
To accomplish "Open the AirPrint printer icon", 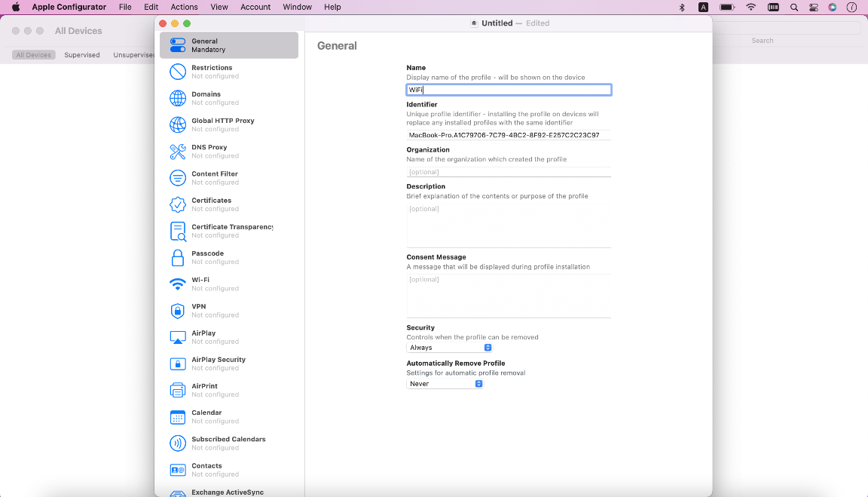I will [x=178, y=390].
